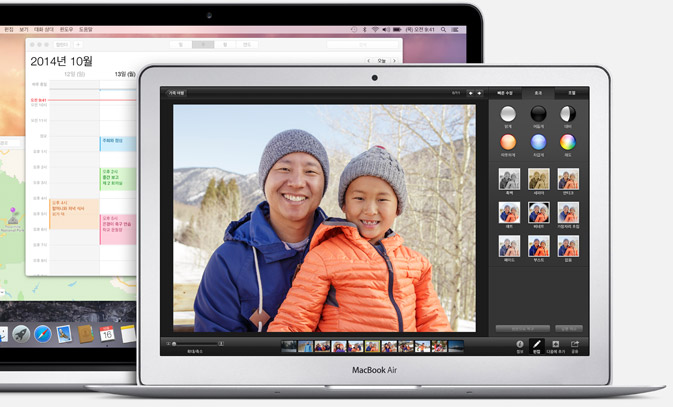Viewport: 673px width, 407px height.
Task: Open the Safari compass icon in Dock
Action: pyautogui.click(x=40, y=333)
